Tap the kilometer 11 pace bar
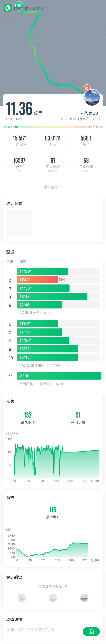This screenshot has width=106, height=644. (x=59, y=376)
